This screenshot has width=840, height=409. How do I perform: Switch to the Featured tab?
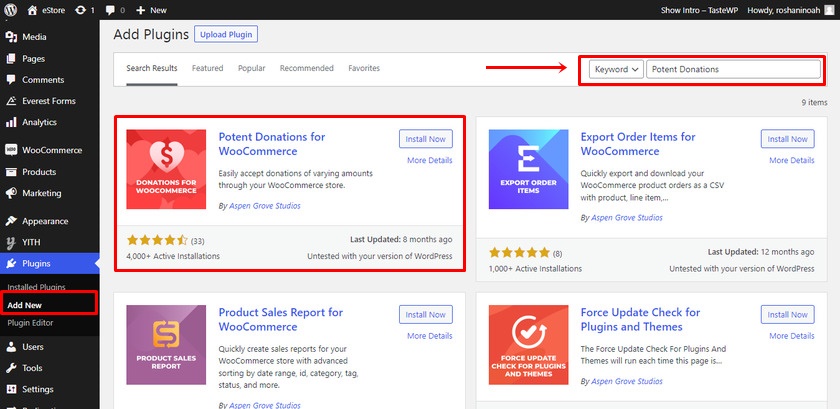(207, 68)
